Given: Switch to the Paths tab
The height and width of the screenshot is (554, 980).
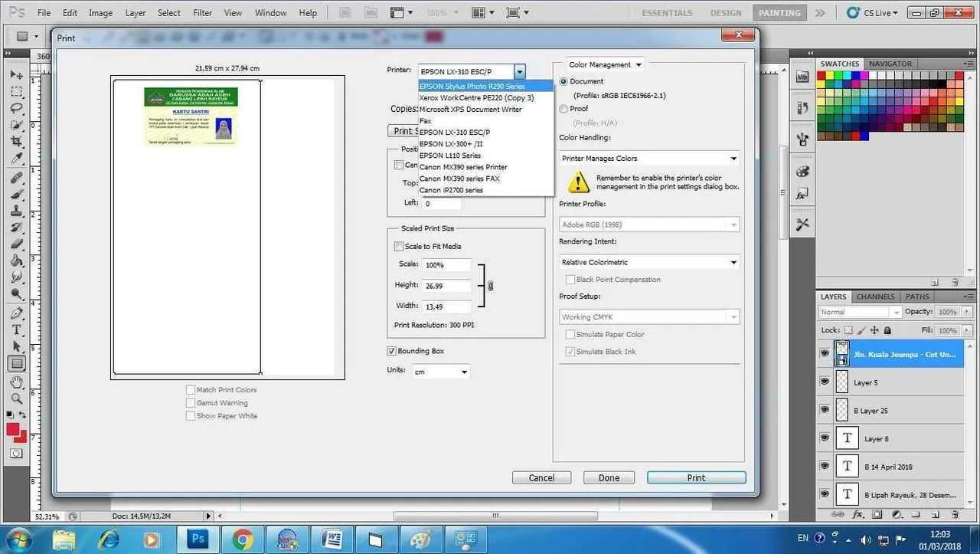Looking at the screenshot, I should (x=917, y=297).
